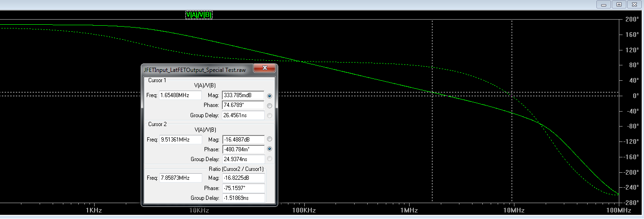Click the 80° phase axis label

pyautogui.click(x=633, y=65)
